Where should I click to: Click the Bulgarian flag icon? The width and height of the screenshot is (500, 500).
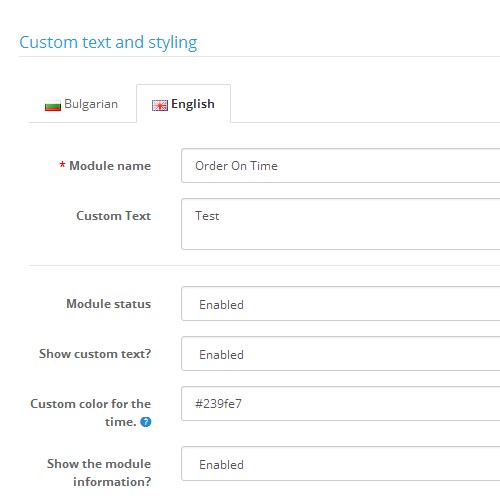coord(53,106)
